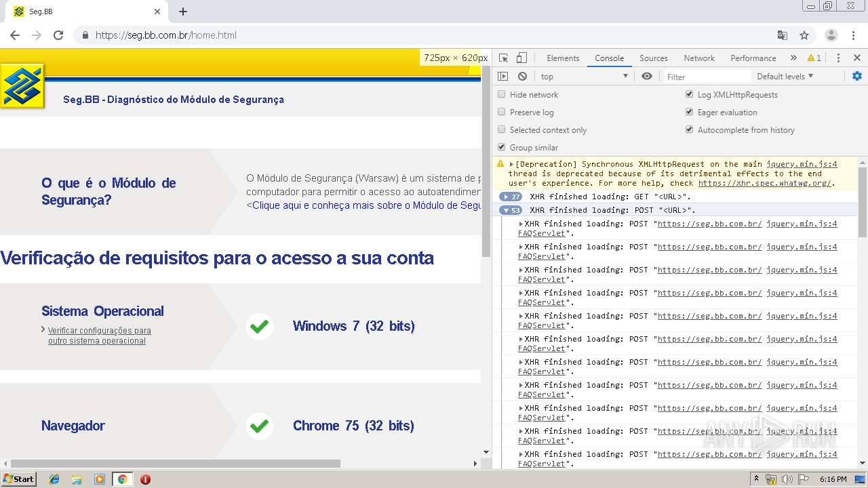Screen dimensions: 868x488
Task: Enable the Preserve log checkbox
Action: click(x=502, y=112)
